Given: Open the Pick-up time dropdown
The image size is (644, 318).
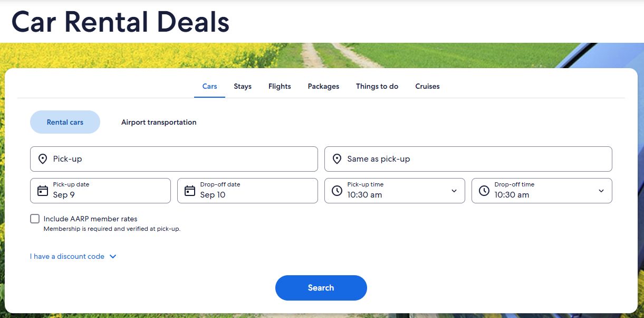Looking at the screenshot, I should coord(454,191).
